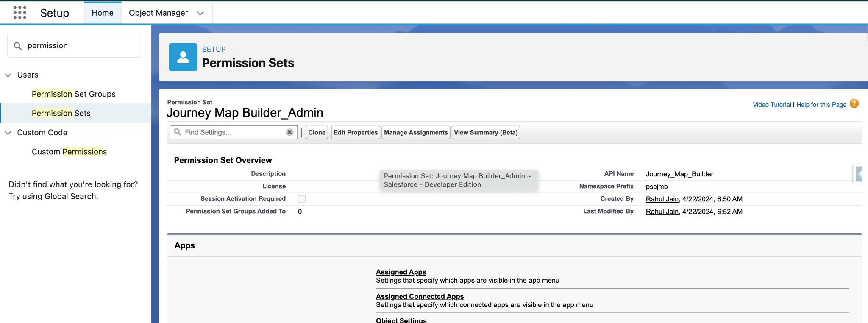868x323 pixels.
Task: Open Rahul Jain link in Created By
Action: coord(662,199)
